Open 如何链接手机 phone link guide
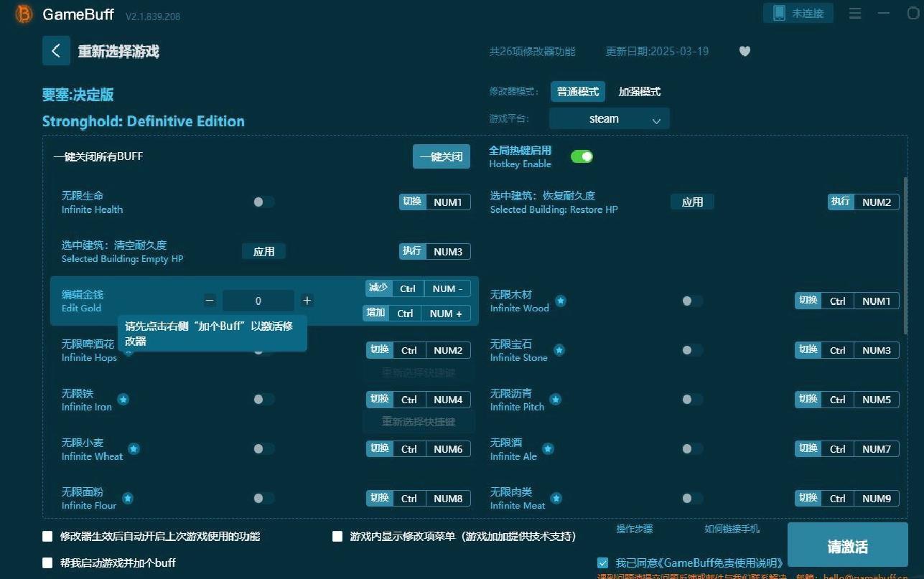924x579 pixels. tap(732, 529)
